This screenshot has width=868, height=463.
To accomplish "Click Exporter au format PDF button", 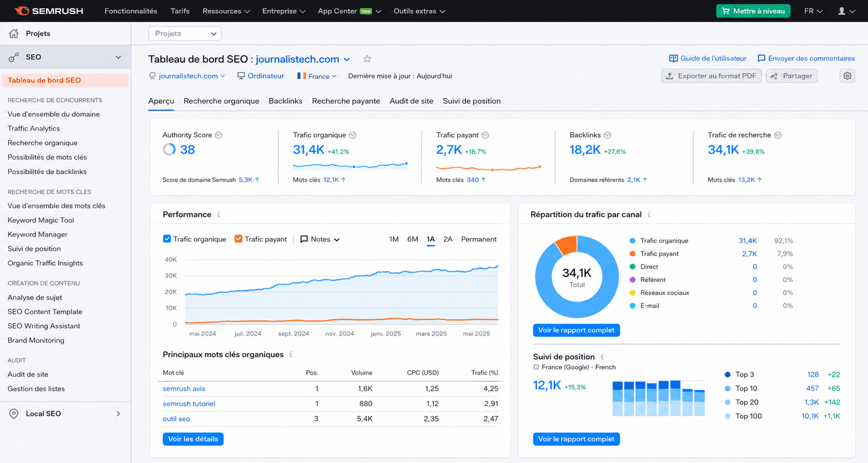I will (712, 76).
